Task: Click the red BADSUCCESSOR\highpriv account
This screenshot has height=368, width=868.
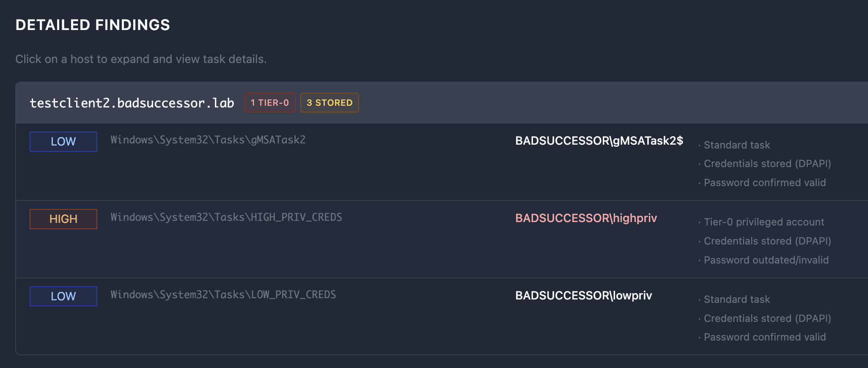Action: pos(586,218)
